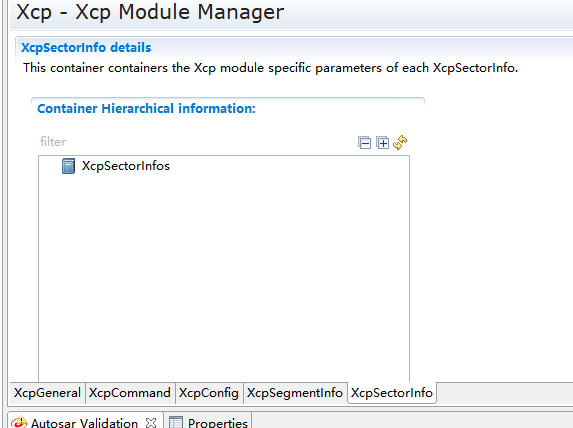This screenshot has height=428, width=573.
Task: Switch to the XcpGeneral tab
Action: click(x=47, y=393)
